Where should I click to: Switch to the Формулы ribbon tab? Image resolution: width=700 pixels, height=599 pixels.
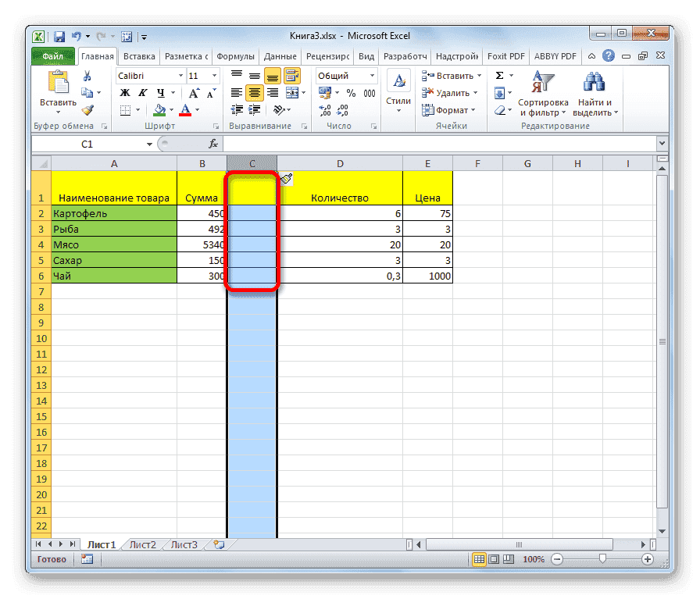pyautogui.click(x=236, y=56)
